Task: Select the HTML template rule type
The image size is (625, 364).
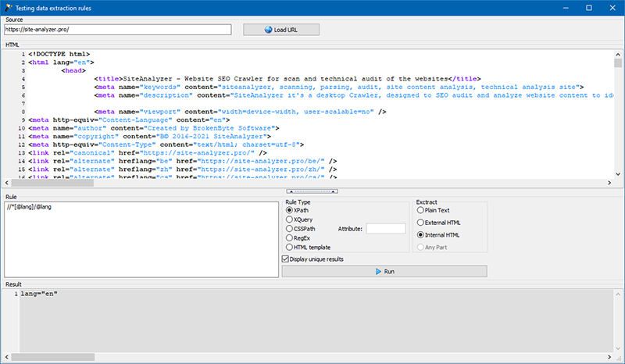Action: tap(308, 247)
